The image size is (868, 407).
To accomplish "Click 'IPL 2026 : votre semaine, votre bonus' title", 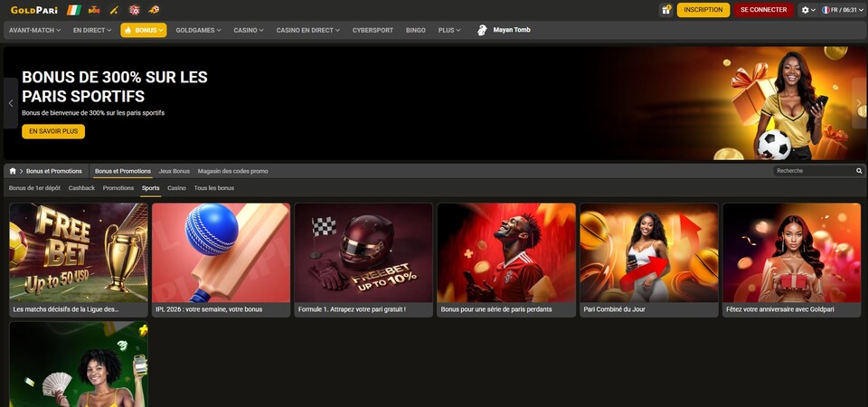I will coord(209,309).
